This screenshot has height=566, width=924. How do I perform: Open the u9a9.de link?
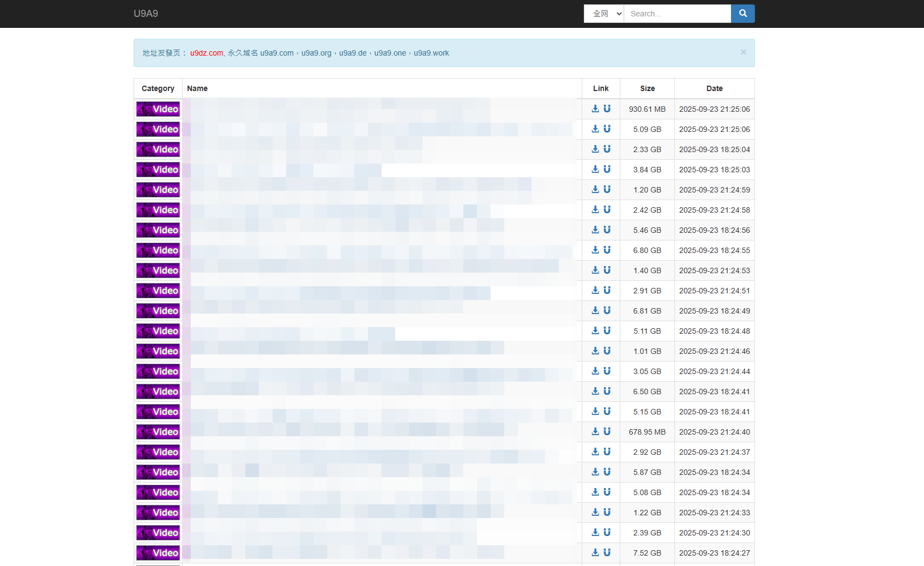[x=353, y=53]
